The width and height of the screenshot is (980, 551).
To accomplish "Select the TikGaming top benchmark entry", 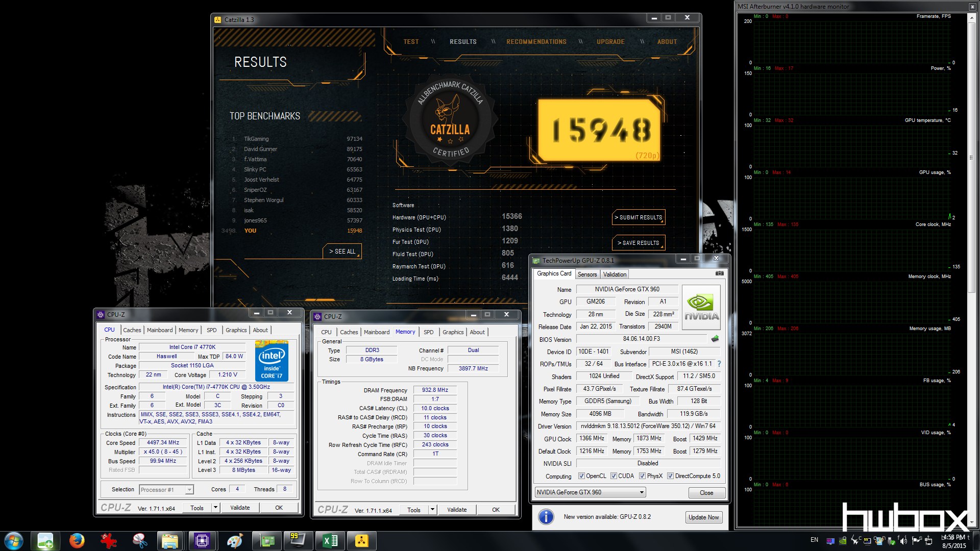I will pyautogui.click(x=297, y=139).
